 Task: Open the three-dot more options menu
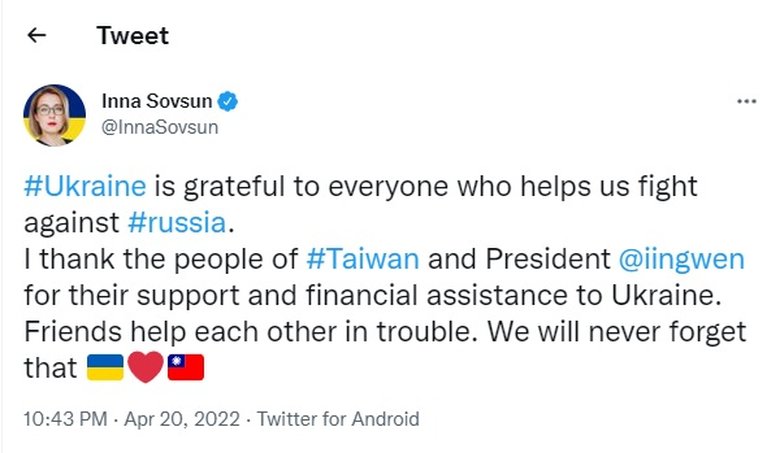(x=746, y=101)
